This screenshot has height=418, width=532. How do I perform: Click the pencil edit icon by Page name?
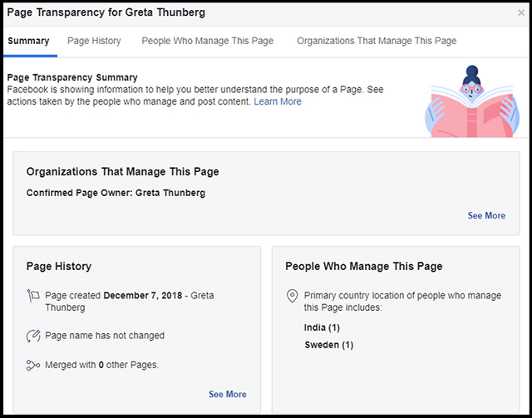click(33, 336)
